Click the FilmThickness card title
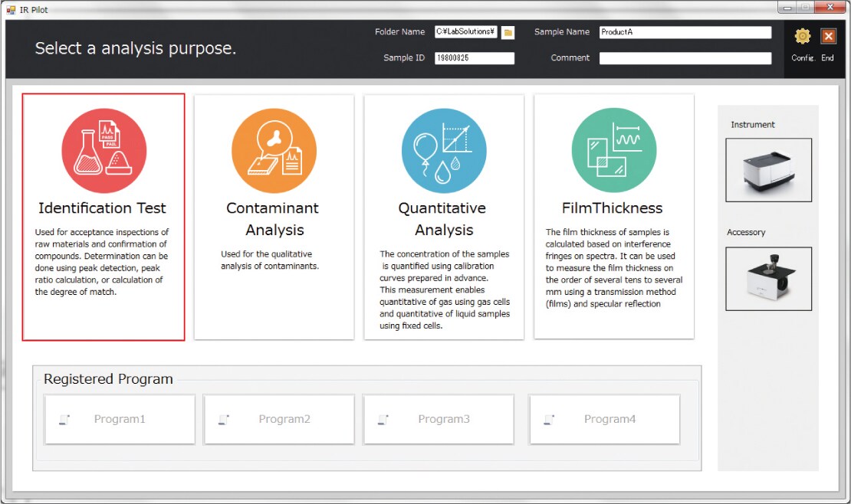 point(612,208)
